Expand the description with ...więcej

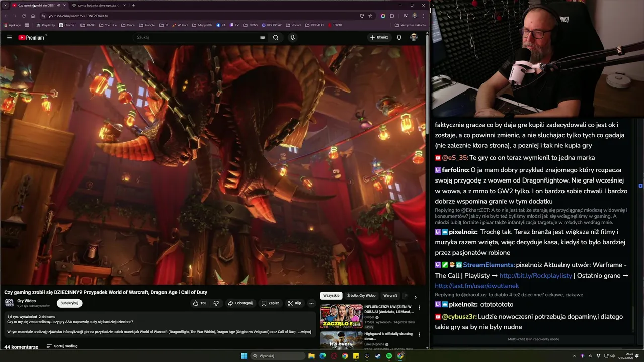tap(305, 332)
